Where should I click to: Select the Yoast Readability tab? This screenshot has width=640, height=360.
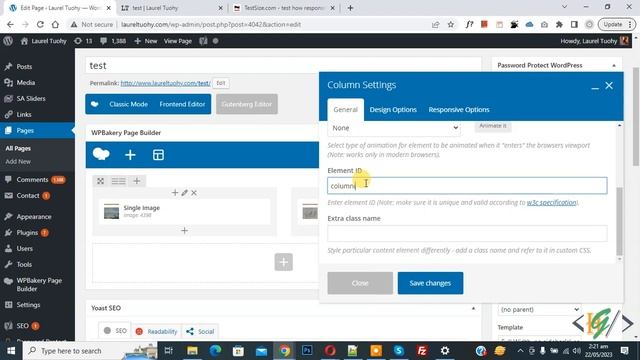[x=157, y=331]
